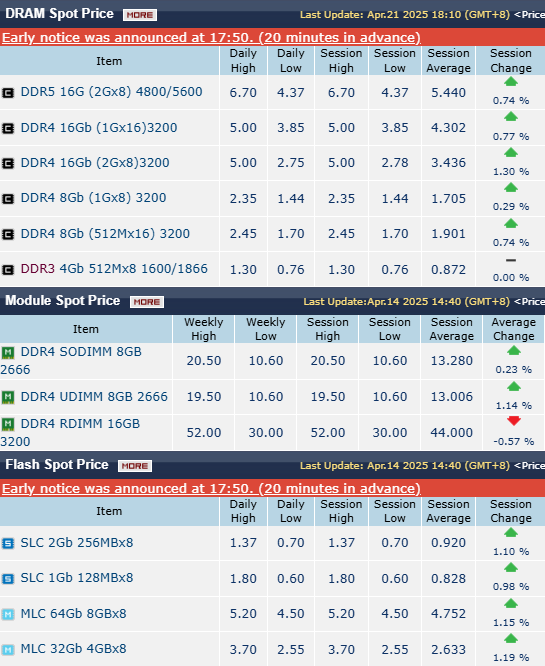The width and height of the screenshot is (545, 666).
Task: Click session average value 13.280
Action: point(452,361)
